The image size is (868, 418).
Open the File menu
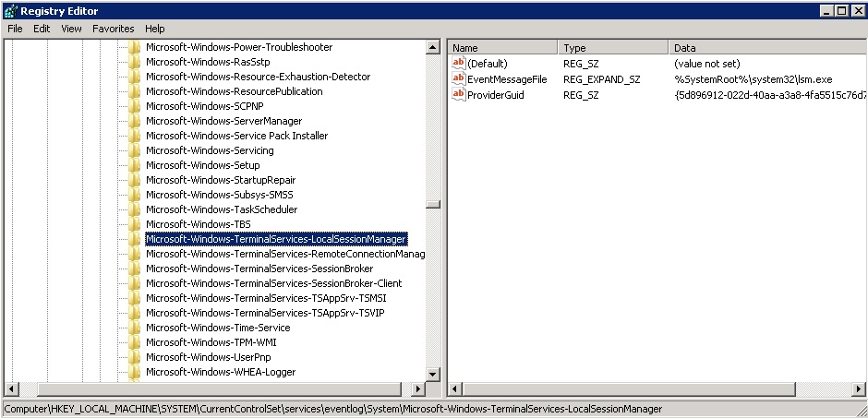[x=15, y=29]
